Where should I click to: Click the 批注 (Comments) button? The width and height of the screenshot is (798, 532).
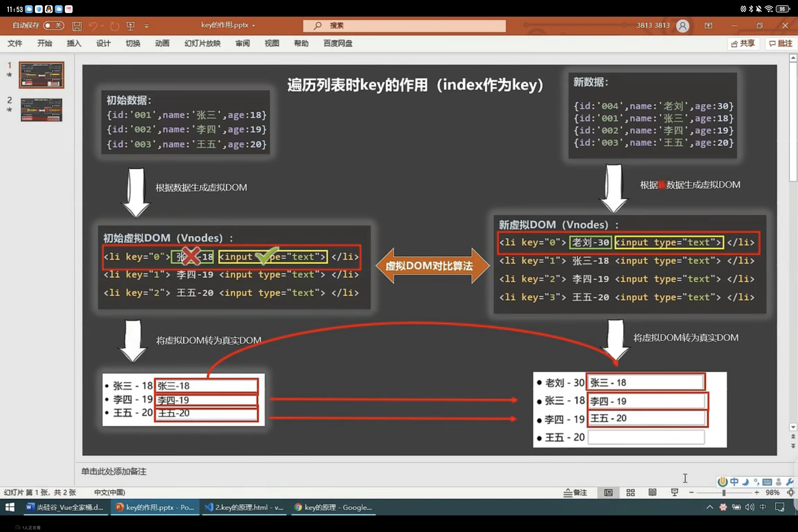[780, 44]
